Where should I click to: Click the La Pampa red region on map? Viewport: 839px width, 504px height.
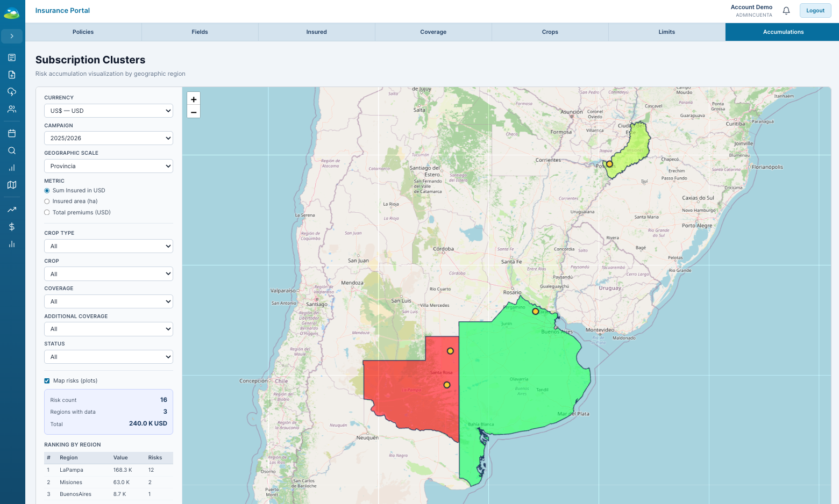[414, 398]
